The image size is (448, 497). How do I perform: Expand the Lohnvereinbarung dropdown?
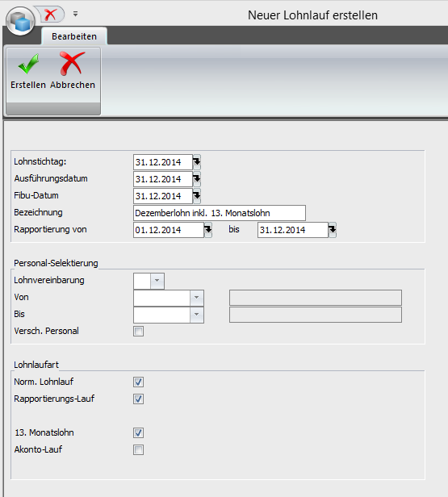tap(157, 281)
